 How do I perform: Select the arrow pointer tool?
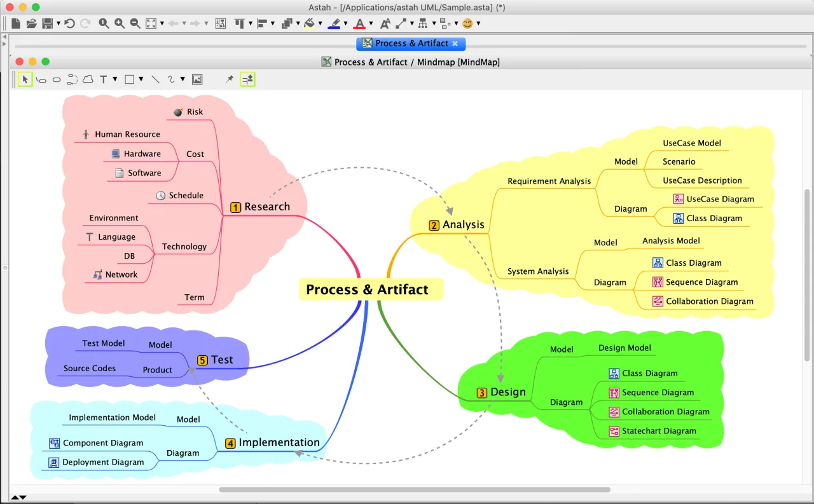[x=25, y=79]
